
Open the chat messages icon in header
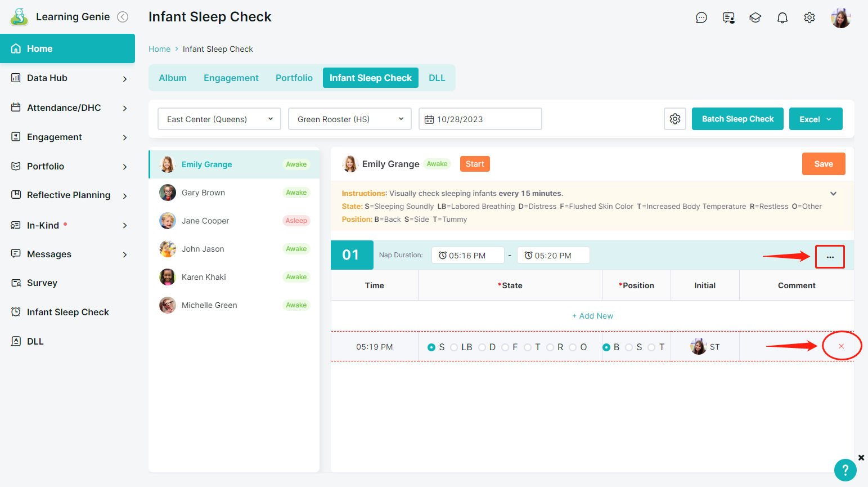coord(701,18)
